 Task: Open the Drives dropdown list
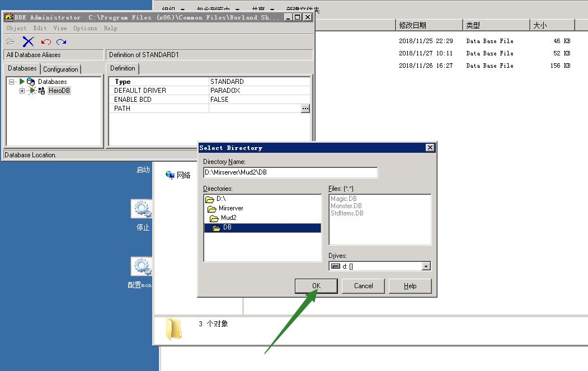(426, 266)
